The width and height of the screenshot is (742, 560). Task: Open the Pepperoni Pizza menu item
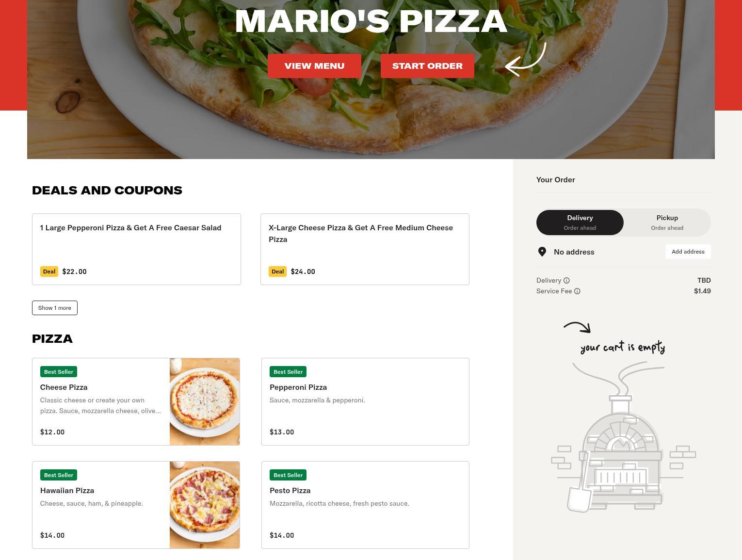[365, 401]
